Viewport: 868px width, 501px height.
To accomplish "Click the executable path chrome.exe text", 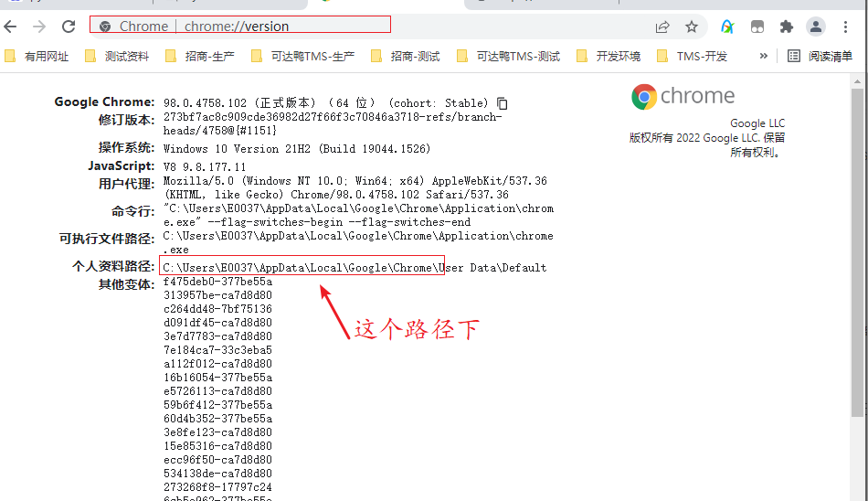I will pyautogui.click(x=358, y=242).
